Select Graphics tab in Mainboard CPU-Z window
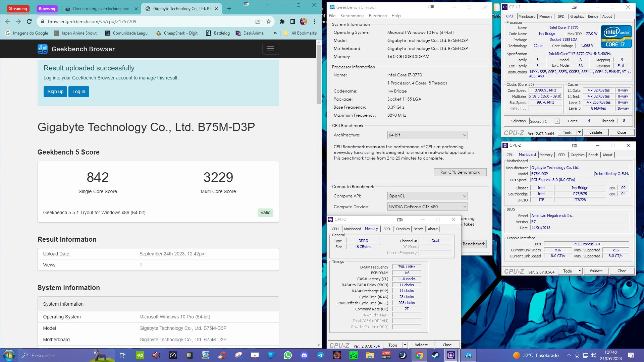644x362 pixels. click(578, 155)
